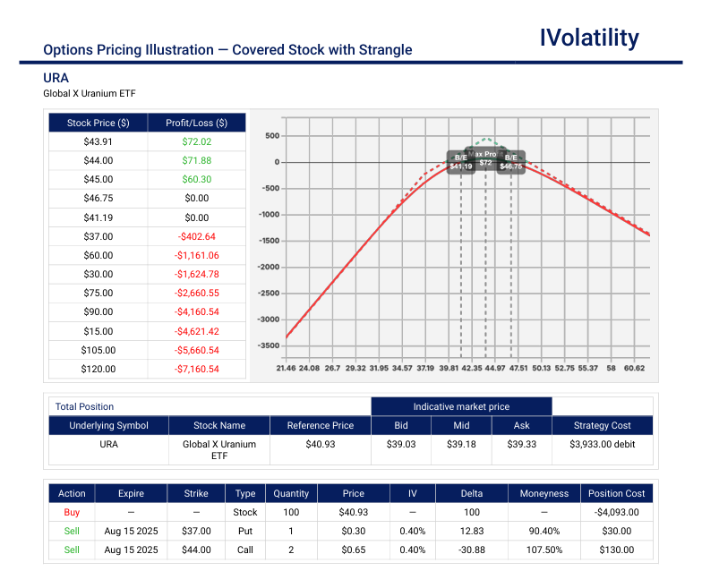Click the -3500 y-axis label

(269, 345)
